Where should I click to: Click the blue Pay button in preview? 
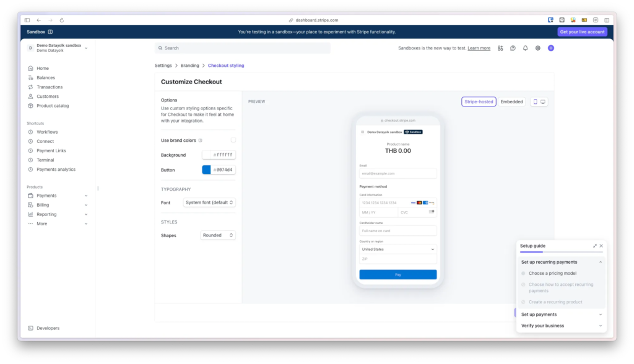[x=398, y=275]
